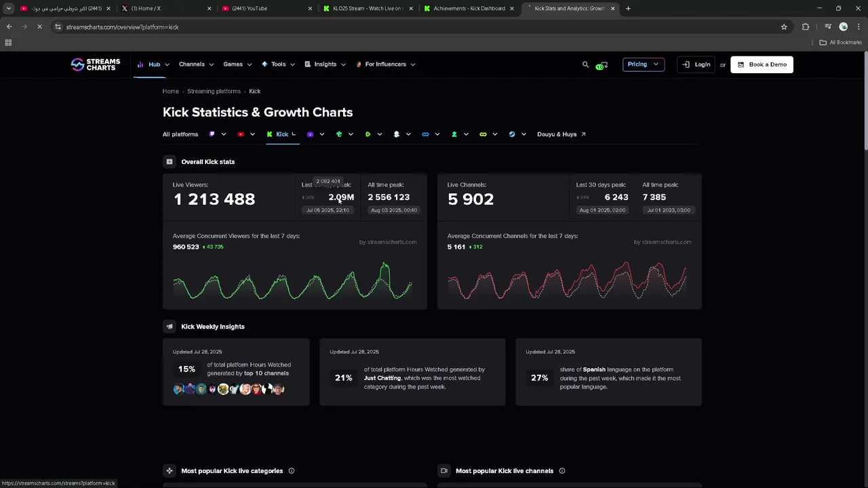Click the red concurrent channels chart
The height and width of the screenshot is (488, 868).
point(568,281)
